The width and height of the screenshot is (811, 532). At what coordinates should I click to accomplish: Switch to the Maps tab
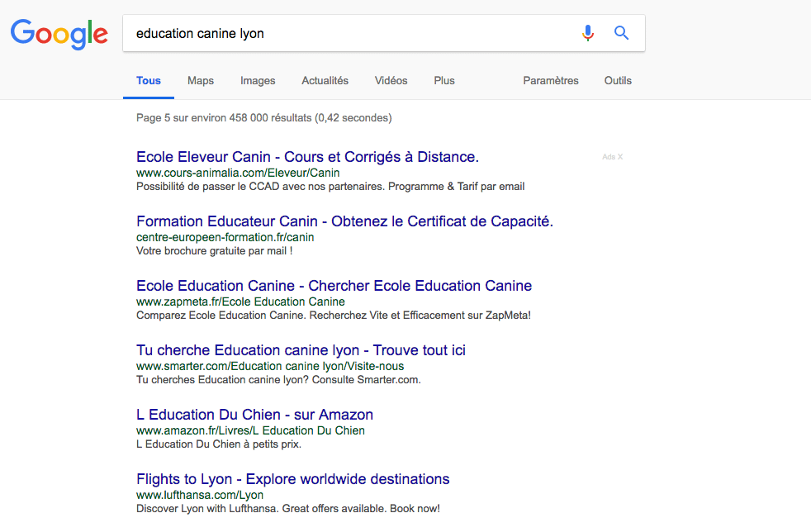click(x=201, y=81)
